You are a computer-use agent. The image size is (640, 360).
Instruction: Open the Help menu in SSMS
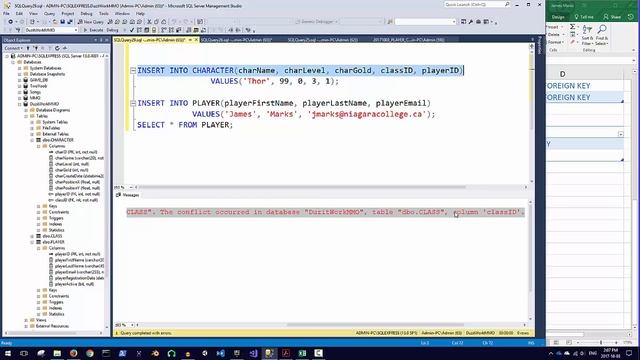pyautogui.click(x=140, y=13)
